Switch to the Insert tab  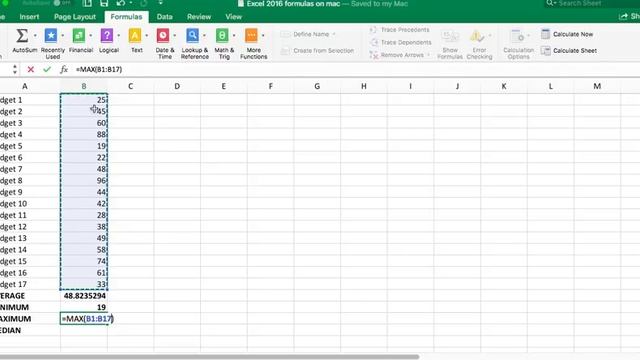29,17
